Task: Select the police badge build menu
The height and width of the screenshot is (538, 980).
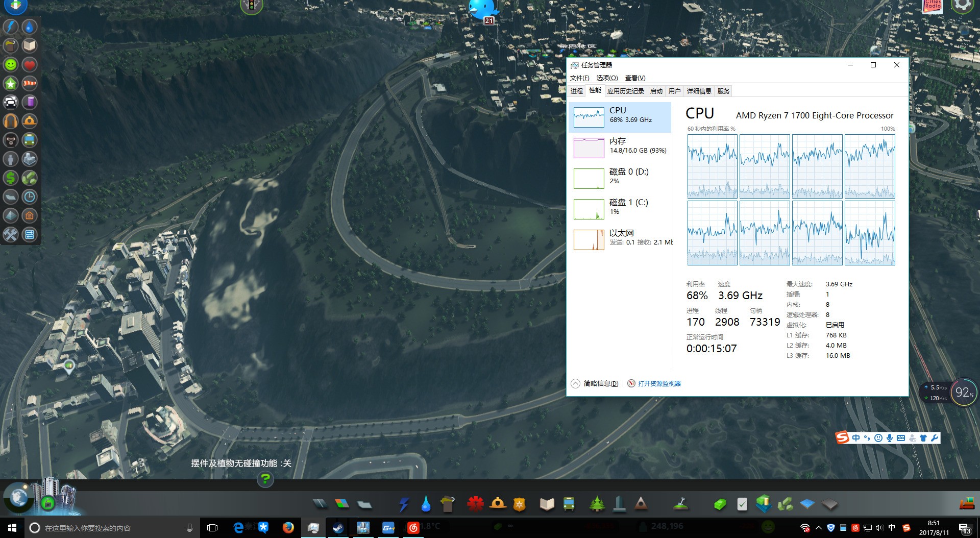Action: (x=520, y=504)
